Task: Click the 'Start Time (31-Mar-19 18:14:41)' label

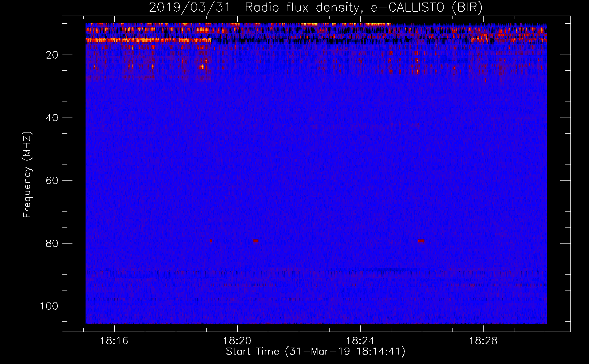Action: (x=316, y=352)
